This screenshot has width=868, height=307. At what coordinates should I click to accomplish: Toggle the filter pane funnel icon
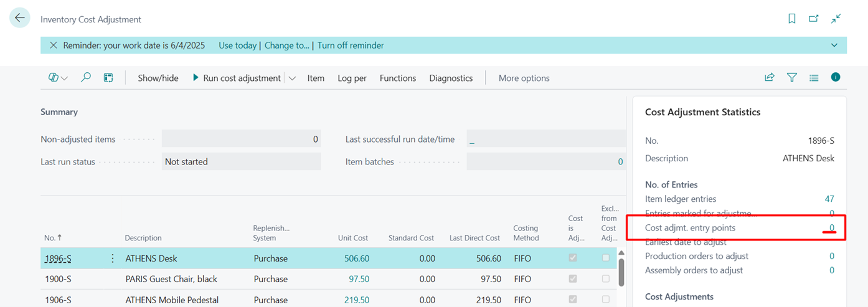tap(792, 77)
